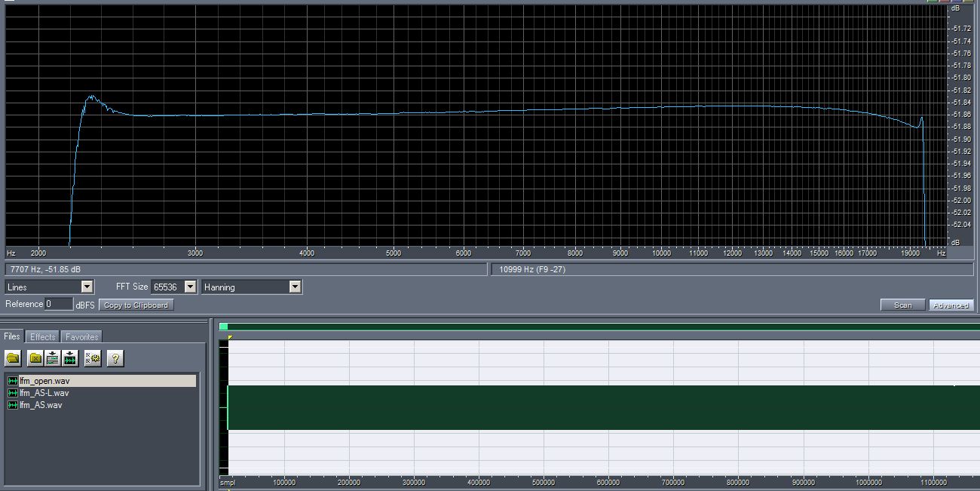Image resolution: width=980 pixels, height=491 pixels.
Task: Switch to the Effects tab
Action: tap(42, 336)
